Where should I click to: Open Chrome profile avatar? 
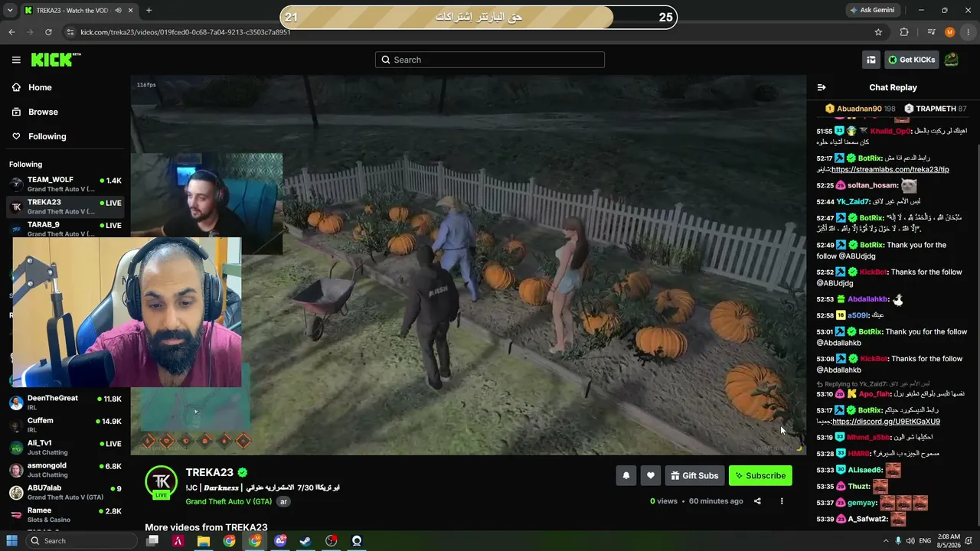pos(950,32)
